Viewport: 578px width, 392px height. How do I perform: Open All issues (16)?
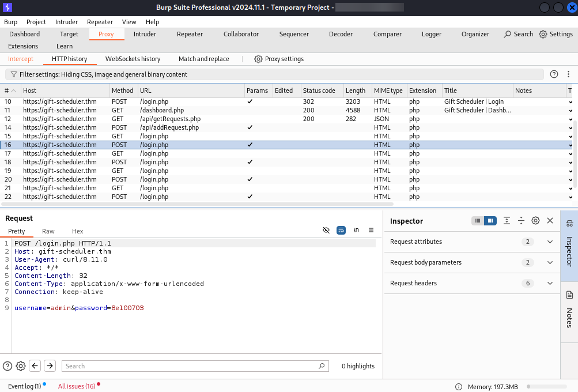coord(77,386)
